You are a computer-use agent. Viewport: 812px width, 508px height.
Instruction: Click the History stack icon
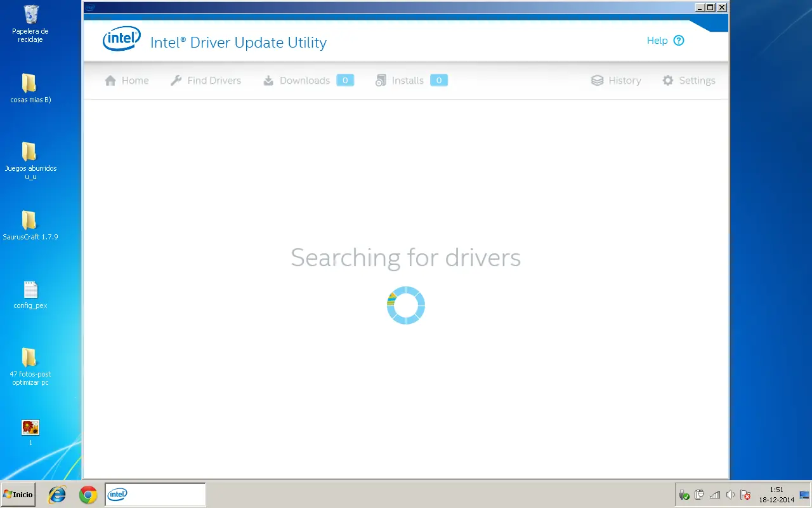point(597,81)
